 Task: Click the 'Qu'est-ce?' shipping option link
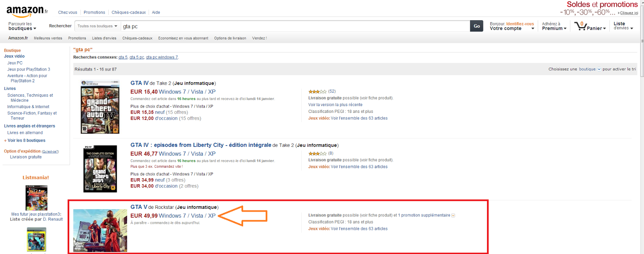50,152
